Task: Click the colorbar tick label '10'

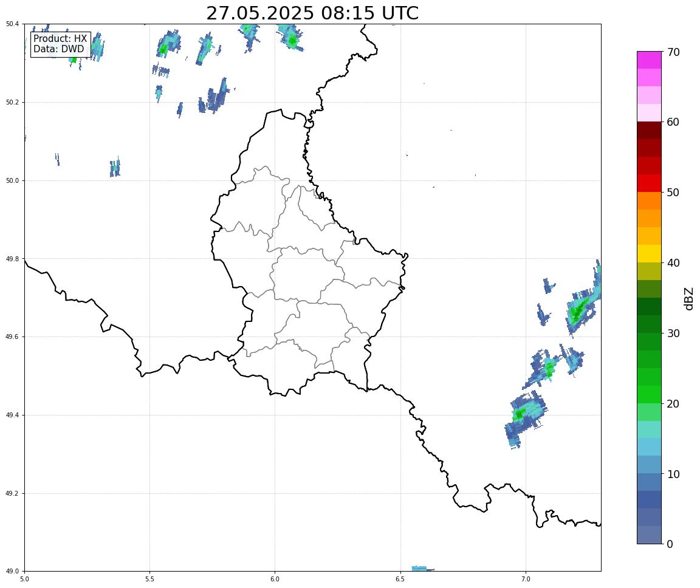Action: click(673, 474)
